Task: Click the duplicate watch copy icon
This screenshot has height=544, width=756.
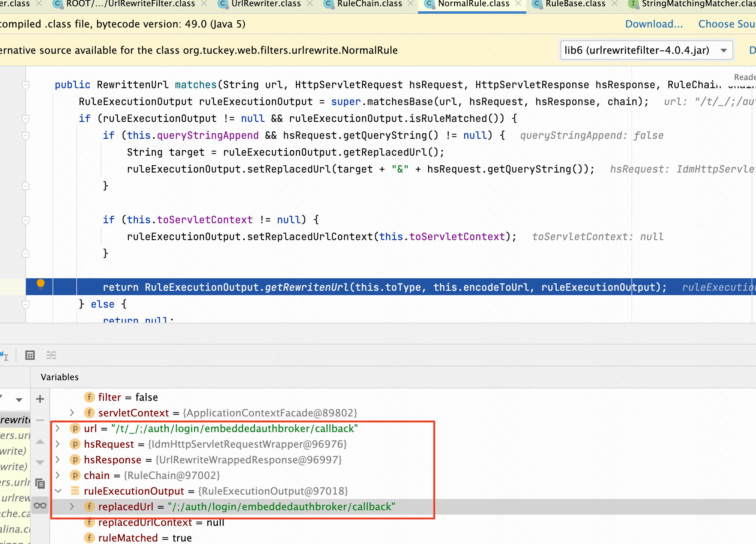Action: tap(40, 483)
